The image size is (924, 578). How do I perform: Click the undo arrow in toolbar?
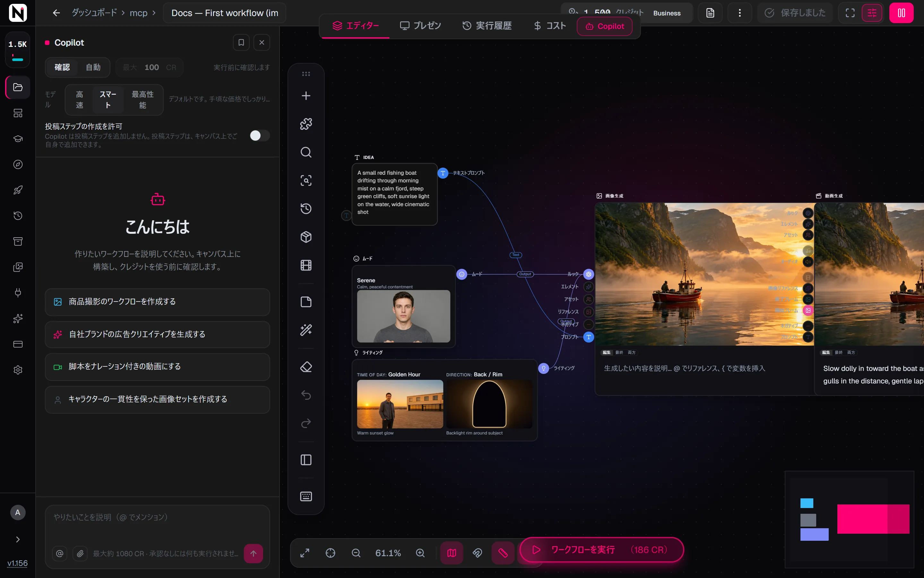point(306,395)
